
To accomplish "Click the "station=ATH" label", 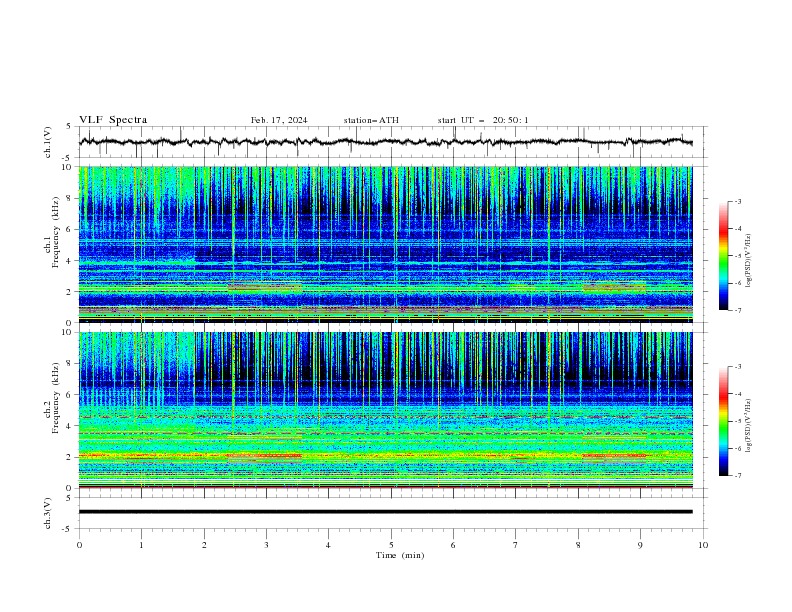I will [371, 120].
